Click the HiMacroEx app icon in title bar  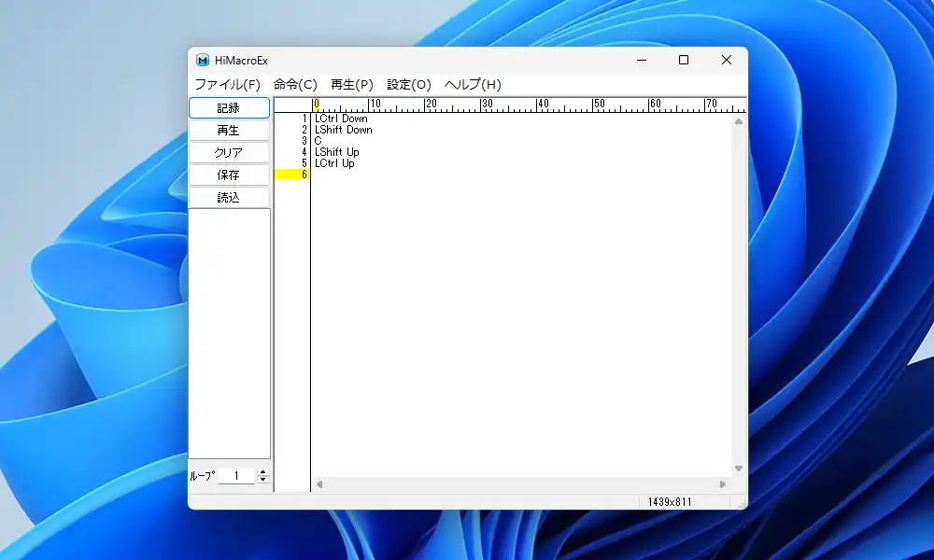coord(203,61)
